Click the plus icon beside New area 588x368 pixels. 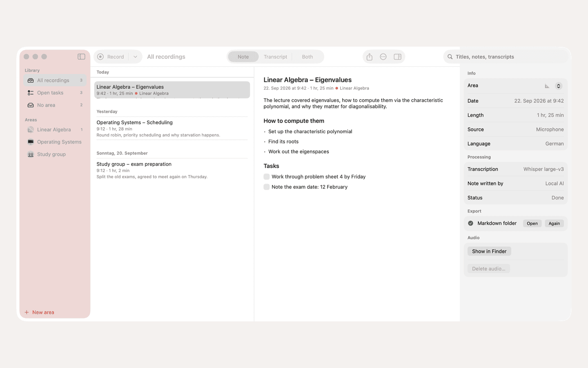pos(27,312)
